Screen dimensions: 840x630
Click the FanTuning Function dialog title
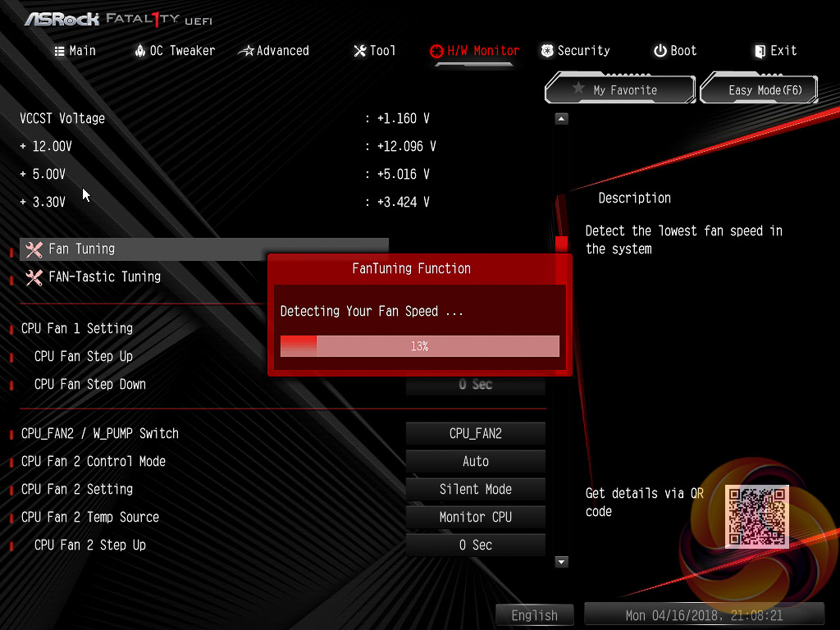click(412, 268)
